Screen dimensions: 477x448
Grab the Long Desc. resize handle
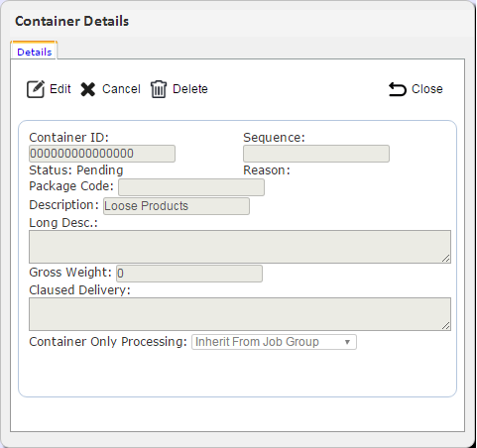click(446, 259)
